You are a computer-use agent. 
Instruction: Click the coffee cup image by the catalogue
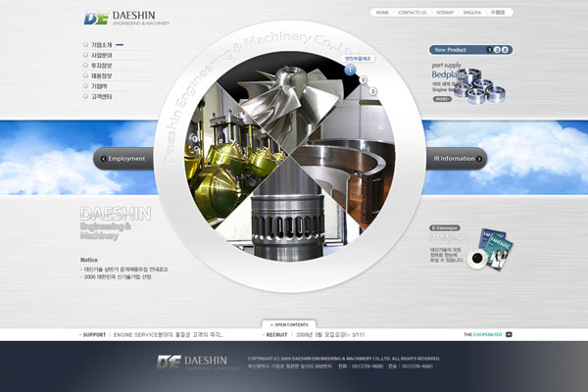tap(477, 259)
